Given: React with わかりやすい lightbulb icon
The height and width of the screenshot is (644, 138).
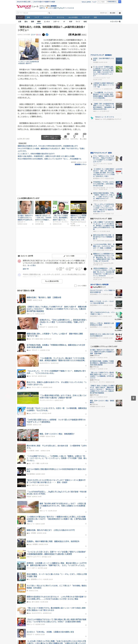Looking at the screenshot, I should 74,137.
